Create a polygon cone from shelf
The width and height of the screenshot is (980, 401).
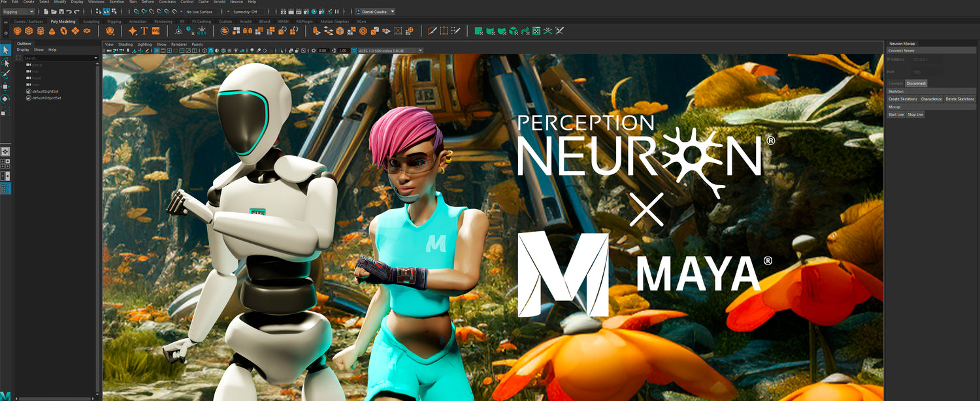tap(52, 31)
